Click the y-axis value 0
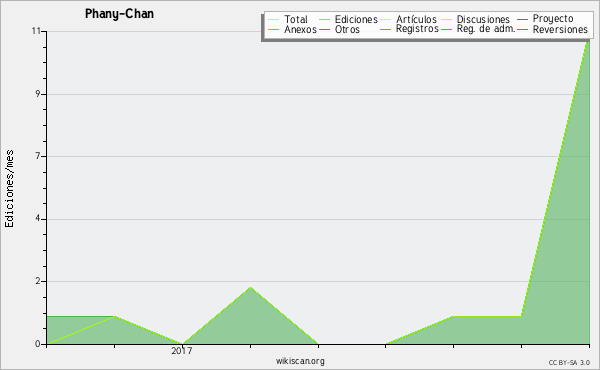Screen dimensions: 600x370 coord(38,344)
